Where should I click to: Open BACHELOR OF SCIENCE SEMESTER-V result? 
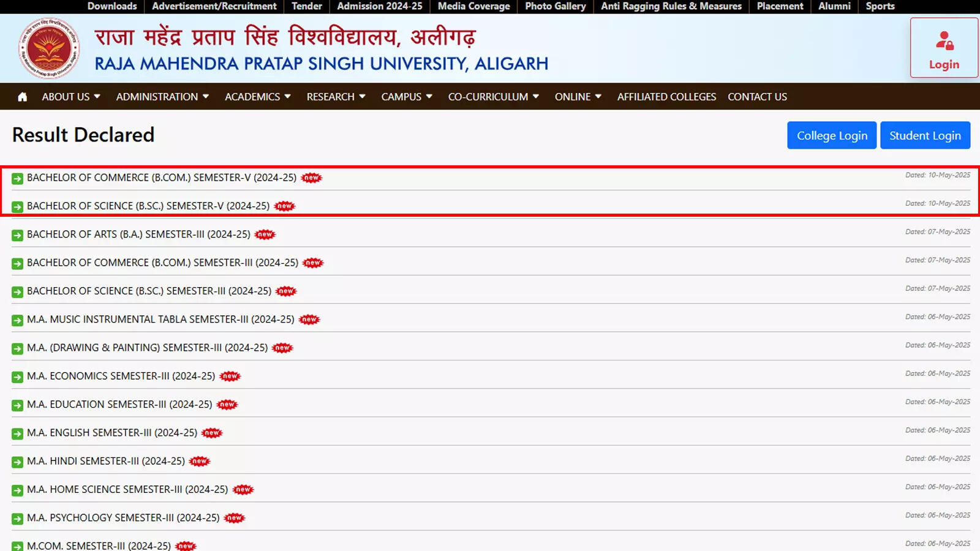tap(148, 206)
